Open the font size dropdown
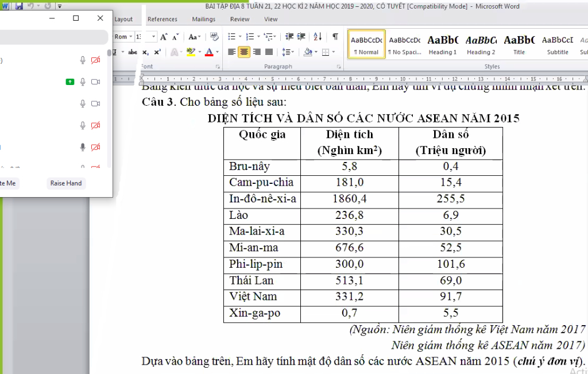This screenshot has height=374, width=588. click(x=153, y=37)
